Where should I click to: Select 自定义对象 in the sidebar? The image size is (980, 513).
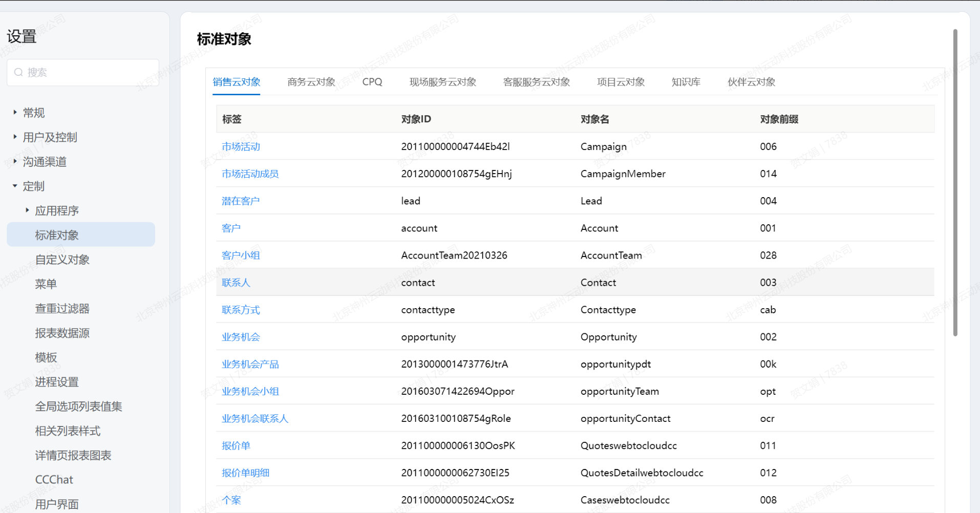tap(62, 260)
